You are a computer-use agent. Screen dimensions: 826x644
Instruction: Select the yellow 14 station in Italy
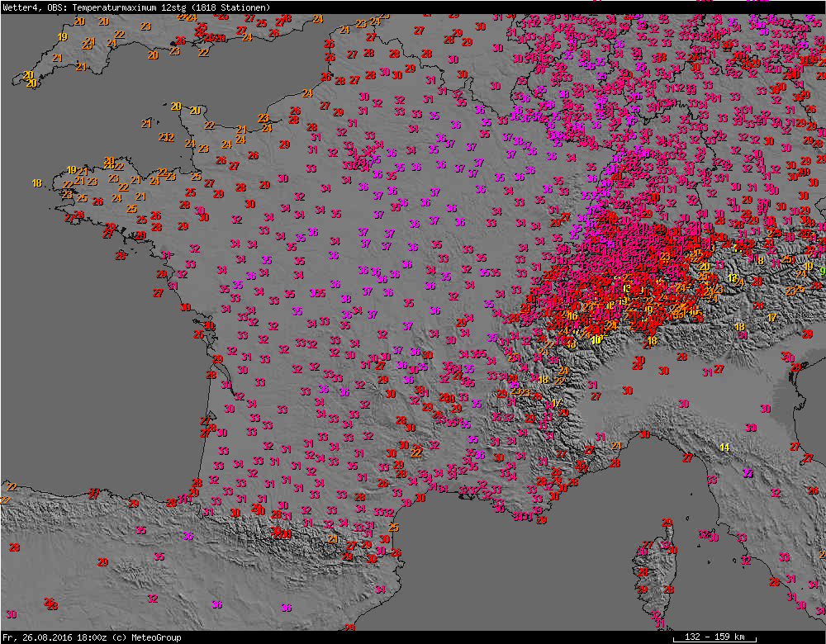coord(724,447)
